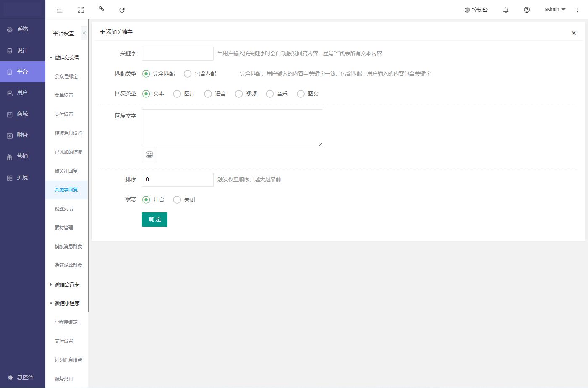
Task: Open the help question mark icon
Action: tap(527, 10)
